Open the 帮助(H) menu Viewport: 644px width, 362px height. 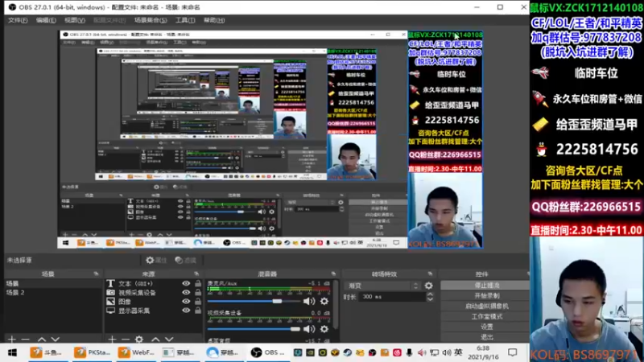coord(214,20)
